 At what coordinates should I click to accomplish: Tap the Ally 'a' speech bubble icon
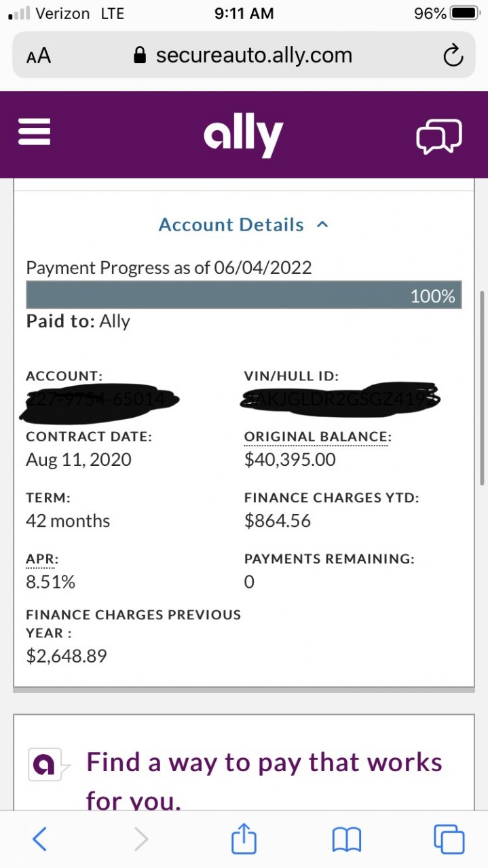pyautogui.click(x=47, y=764)
